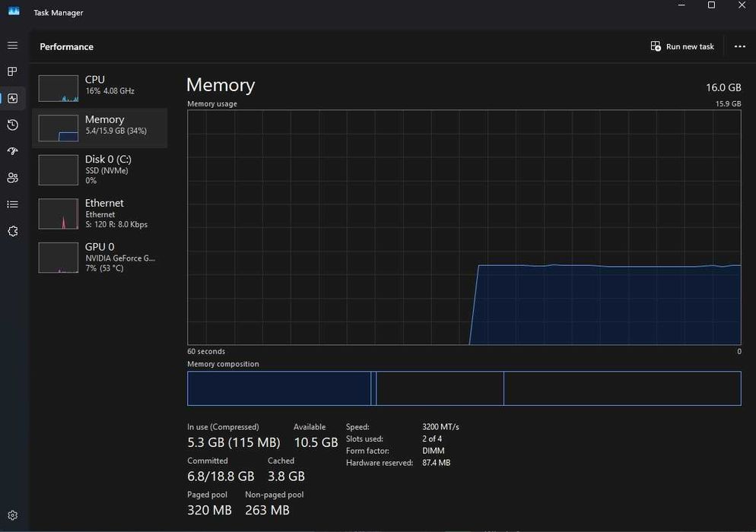The width and height of the screenshot is (756, 532).
Task: Click the Cached value 3.8 GB
Action: tap(286, 476)
